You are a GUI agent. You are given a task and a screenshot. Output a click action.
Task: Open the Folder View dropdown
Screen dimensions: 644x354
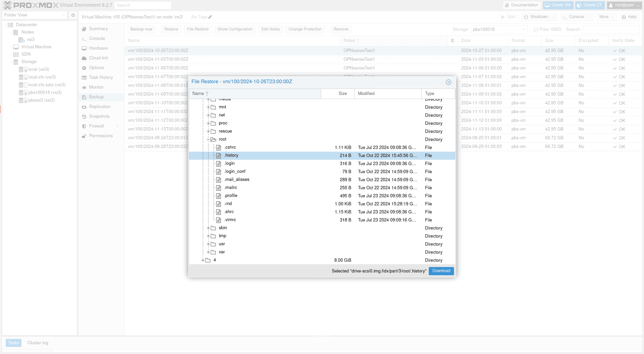[x=35, y=15]
